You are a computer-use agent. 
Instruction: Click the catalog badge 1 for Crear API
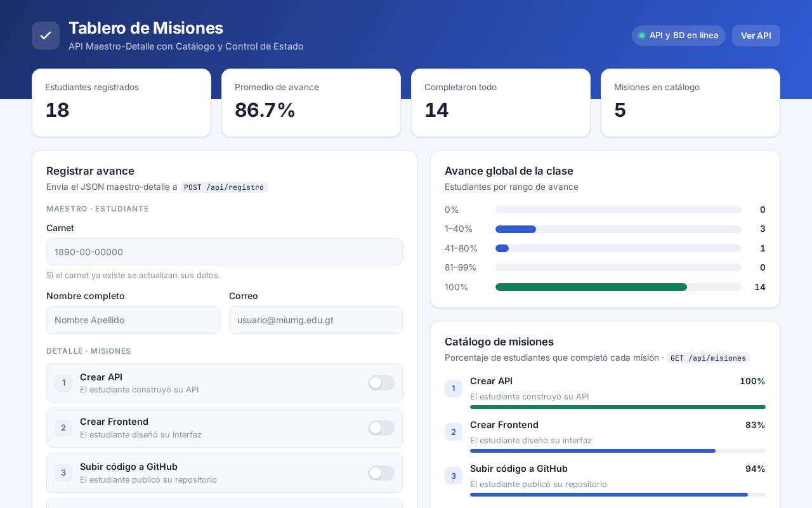click(454, 389)
